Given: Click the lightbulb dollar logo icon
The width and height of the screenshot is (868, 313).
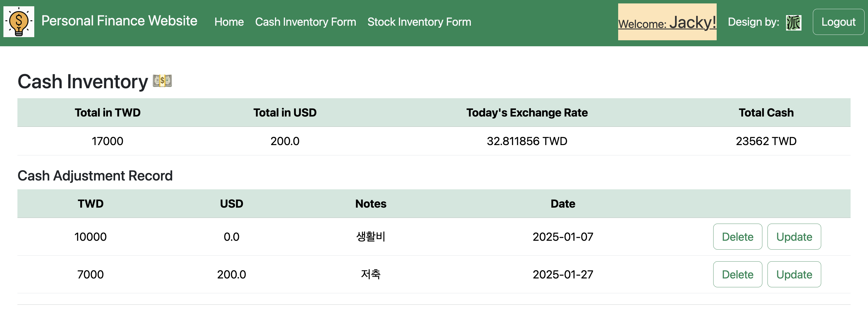Looking at the screenshot, I should [x=19, y=22].
